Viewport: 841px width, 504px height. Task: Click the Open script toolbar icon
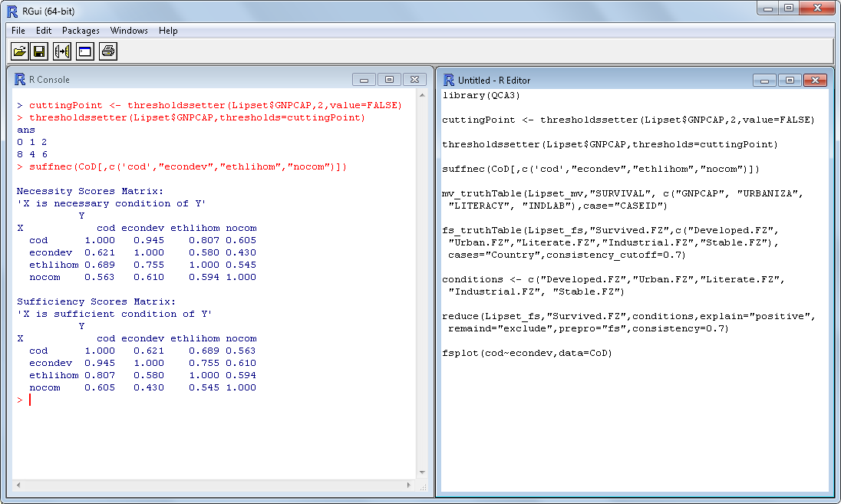click(18, 51)
